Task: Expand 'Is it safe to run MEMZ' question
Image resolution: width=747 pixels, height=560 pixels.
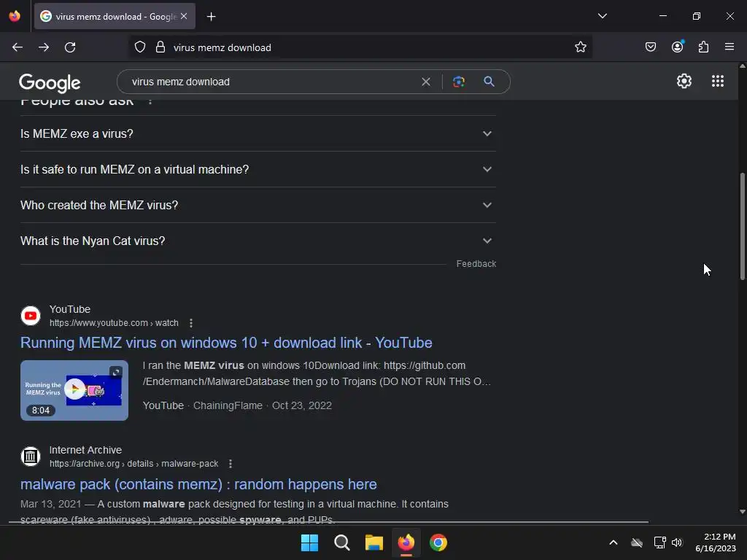Action: tap(258, 169)
